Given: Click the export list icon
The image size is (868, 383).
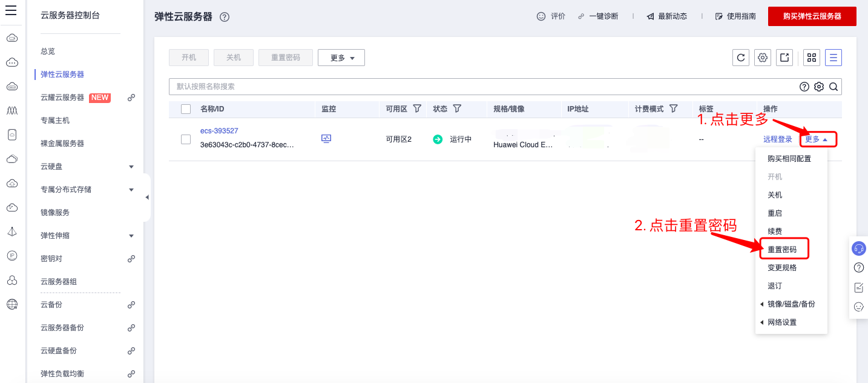Looking at the screenshot, I should [x=784, y=58].
